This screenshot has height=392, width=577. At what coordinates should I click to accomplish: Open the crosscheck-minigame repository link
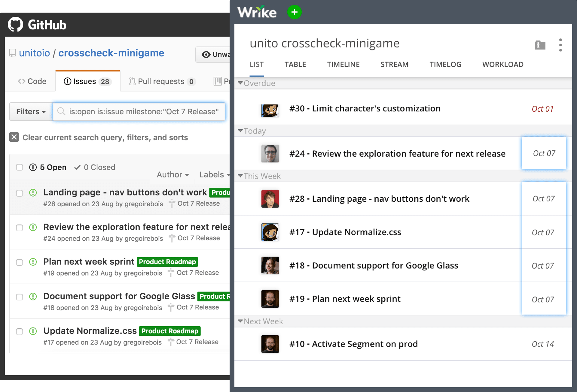click(x=111, y=53)
